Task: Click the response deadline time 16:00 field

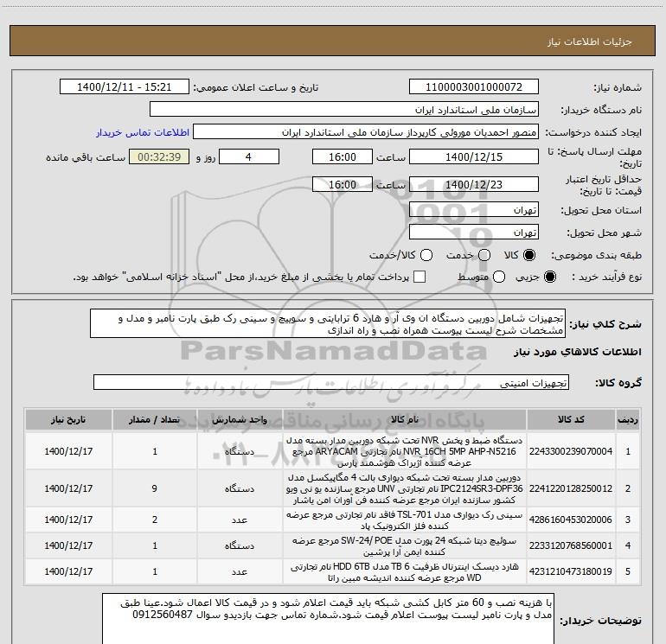Action: coord(343,156)
